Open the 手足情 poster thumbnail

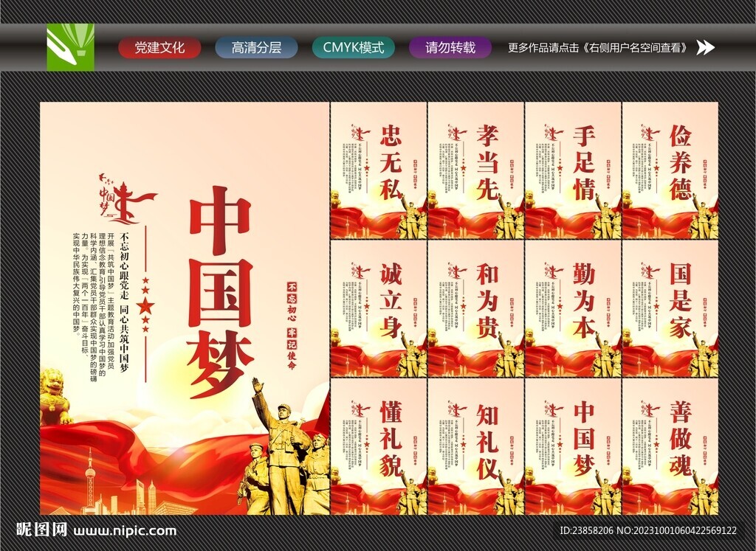point(573,170)
